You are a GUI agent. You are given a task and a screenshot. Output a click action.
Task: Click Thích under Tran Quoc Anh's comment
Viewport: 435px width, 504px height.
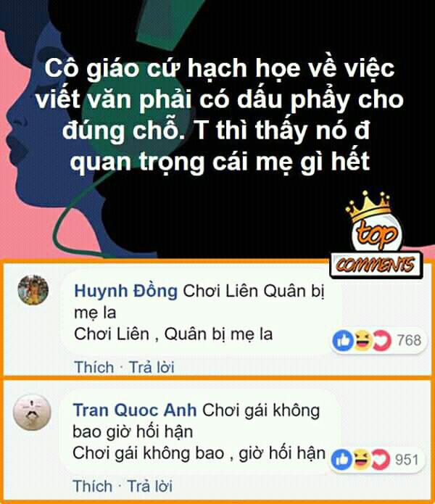(93, 486)
